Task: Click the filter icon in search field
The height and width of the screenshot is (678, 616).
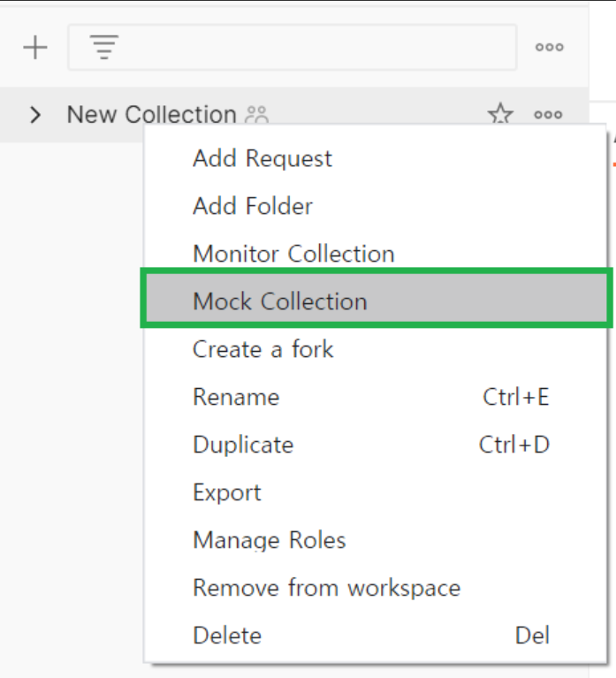Action: point(104,47)
